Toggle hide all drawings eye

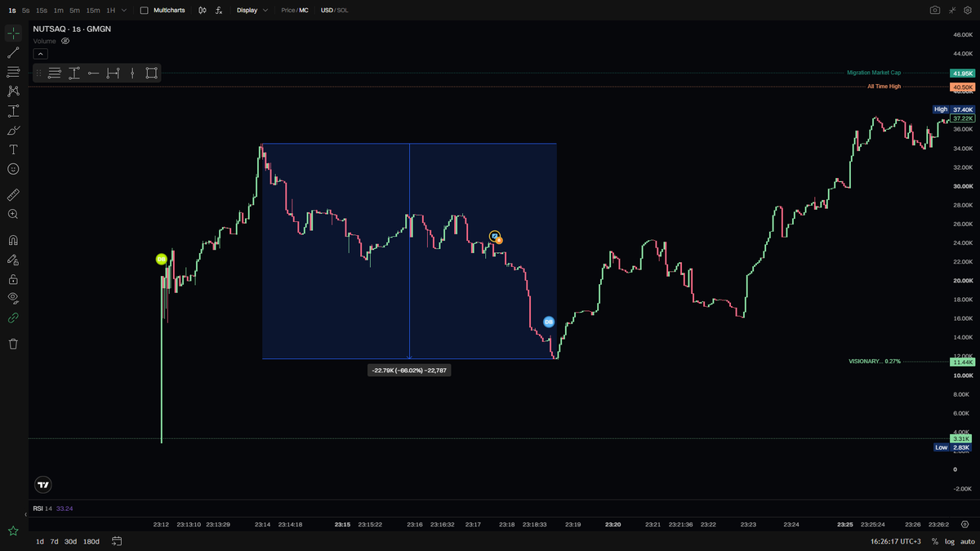(13, 299)
